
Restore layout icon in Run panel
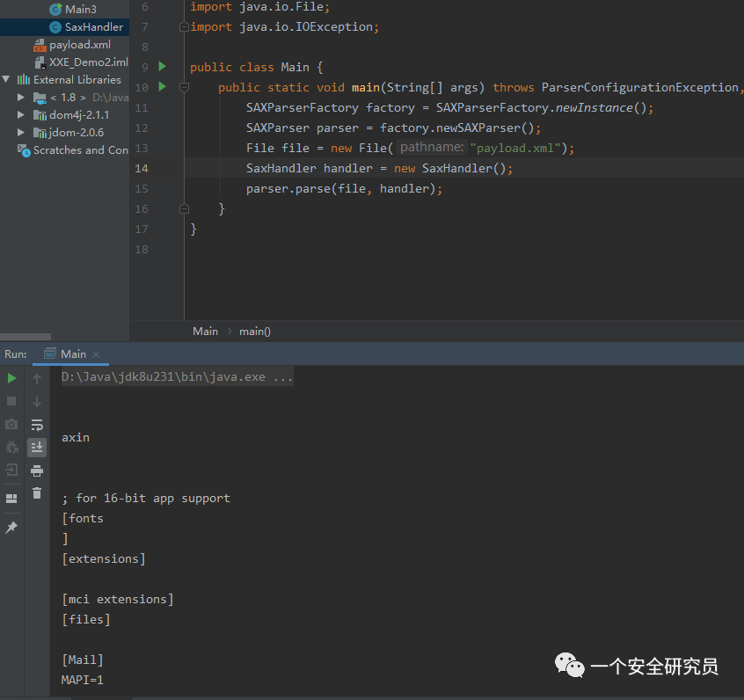11,499
